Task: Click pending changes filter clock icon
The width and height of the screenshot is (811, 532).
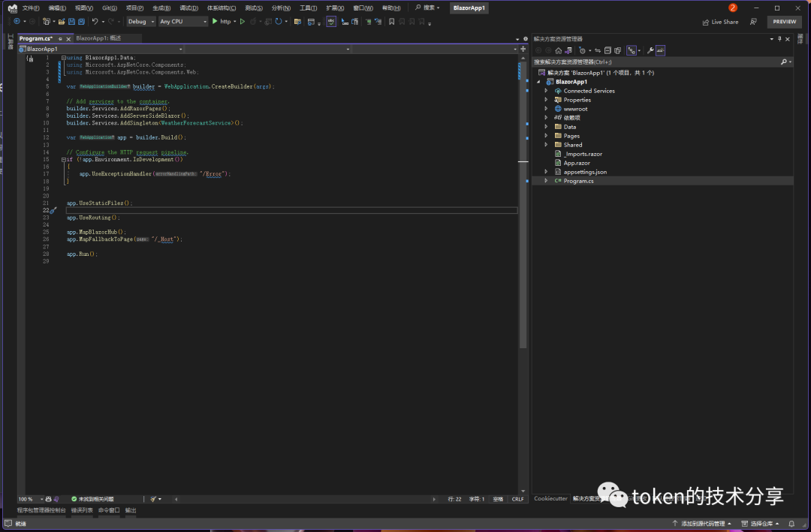Action: pyautogui.click(x=583, y=51)
